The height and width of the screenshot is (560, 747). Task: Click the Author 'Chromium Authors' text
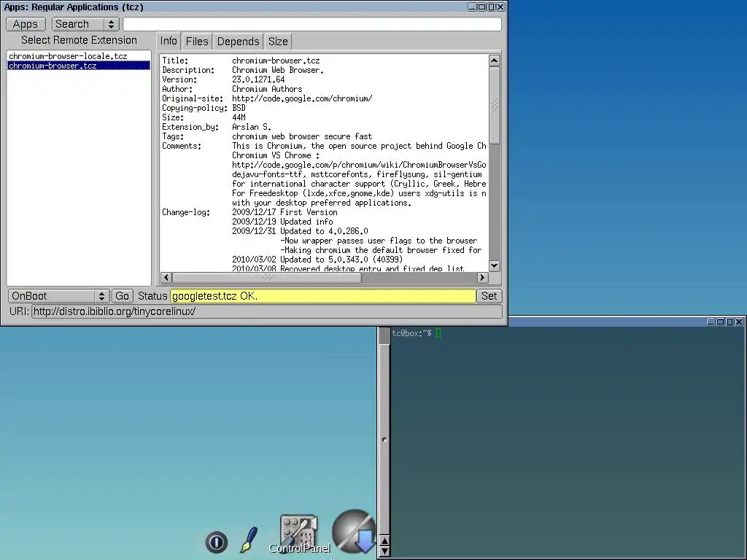pos(267,89)
